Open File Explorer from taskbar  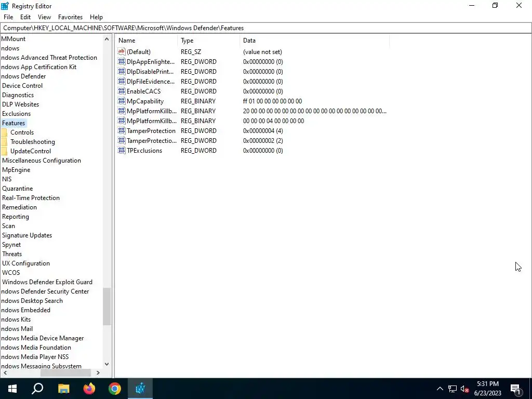pyautogui.click(x=63, y=389)
